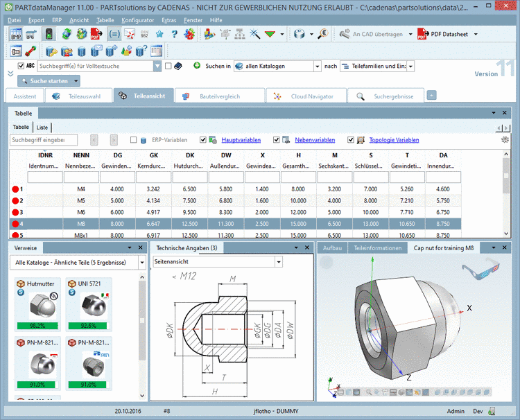Viewport: 520px width, 420px height.
Task: Click the status bar icon next to Dev
Action: click(492, 412)
